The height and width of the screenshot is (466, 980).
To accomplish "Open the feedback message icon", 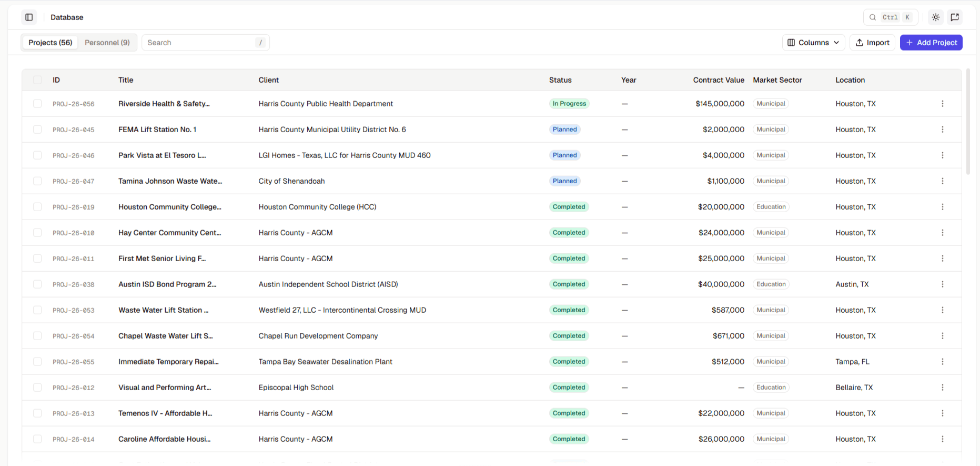I will coord(955,17).
